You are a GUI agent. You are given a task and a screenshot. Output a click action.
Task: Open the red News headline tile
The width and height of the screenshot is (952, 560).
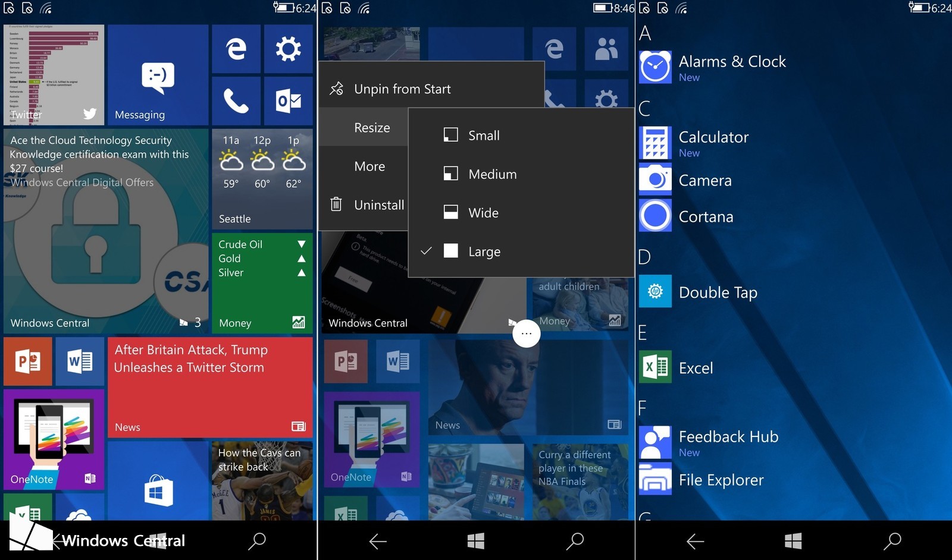click(210, 387)
